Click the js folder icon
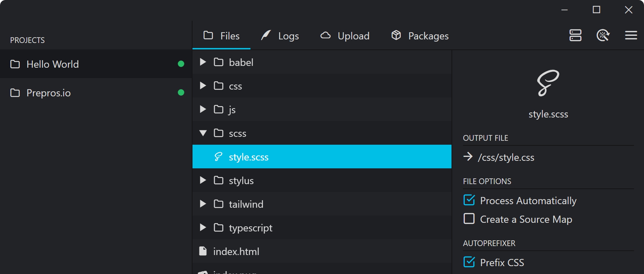 tap(219, 109)
